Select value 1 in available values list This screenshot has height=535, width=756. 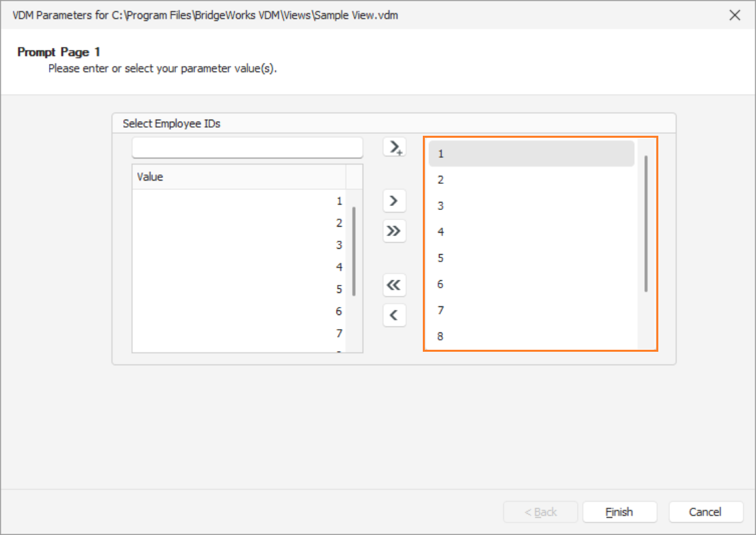pyautogui.click(x=239, y=201)
